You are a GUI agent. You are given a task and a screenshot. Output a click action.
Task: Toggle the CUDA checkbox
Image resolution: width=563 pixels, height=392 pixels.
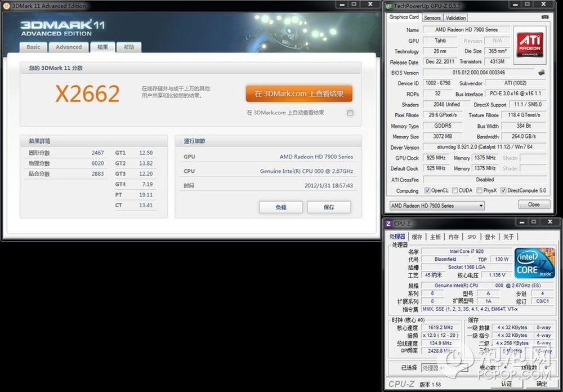point(454,191)
